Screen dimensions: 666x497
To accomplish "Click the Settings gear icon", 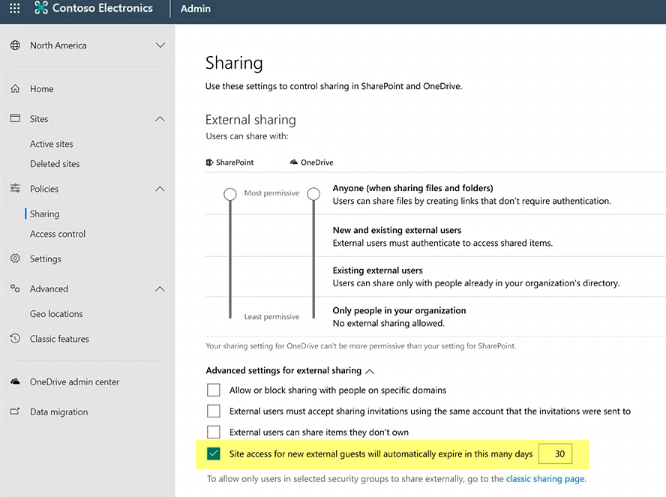I will (x=15, y=259).
